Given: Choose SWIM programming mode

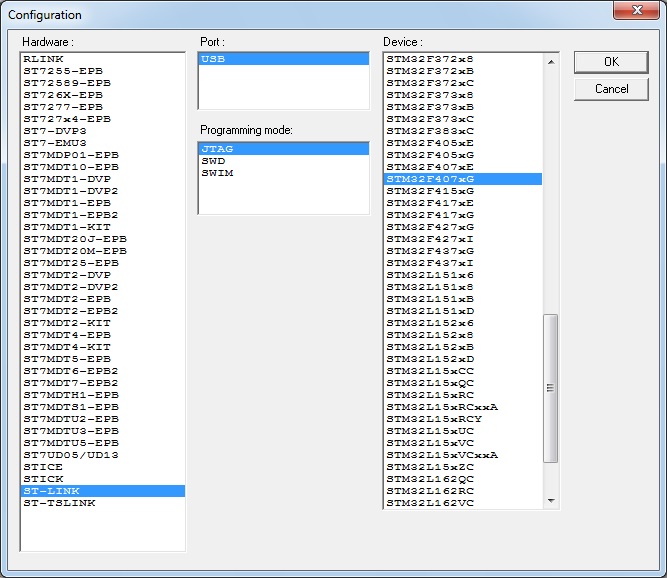Looking at the screenshot, I should pyautogui.click(x=284, y=173).
